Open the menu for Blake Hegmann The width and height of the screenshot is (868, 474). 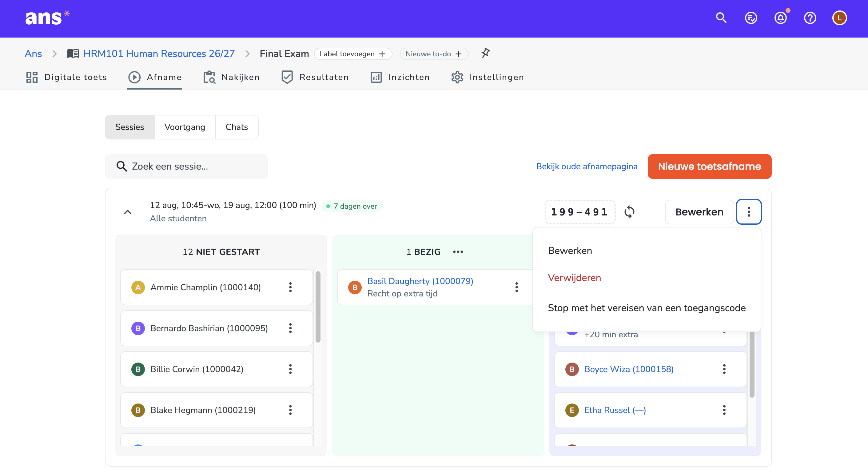(290, 410)
